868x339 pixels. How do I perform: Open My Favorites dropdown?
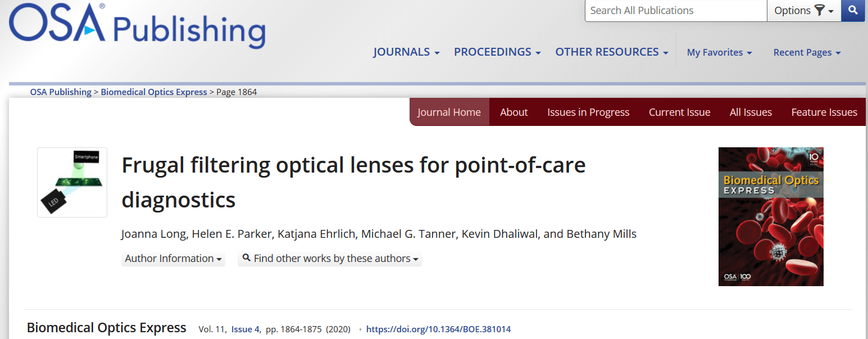719,53
